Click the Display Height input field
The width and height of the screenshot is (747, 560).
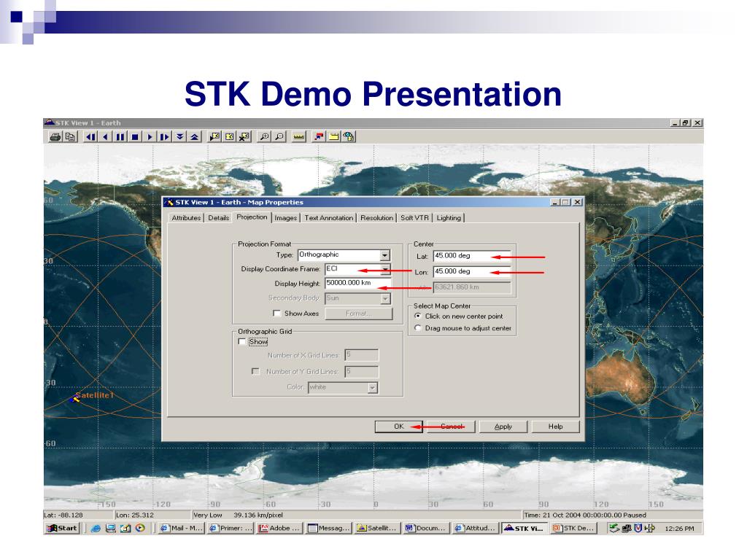(x=358, y=284)
